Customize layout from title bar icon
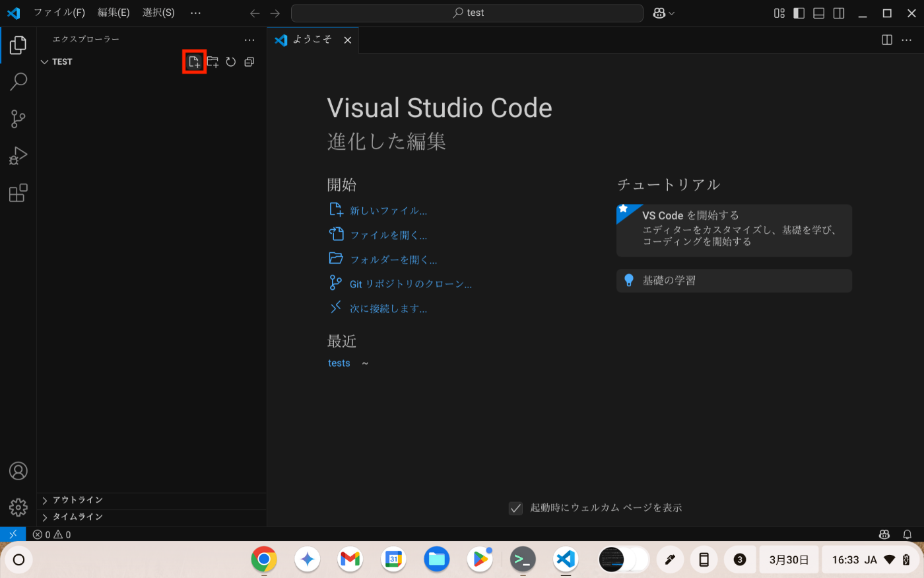This screenshot has width=924, height=578. [779, 13]
